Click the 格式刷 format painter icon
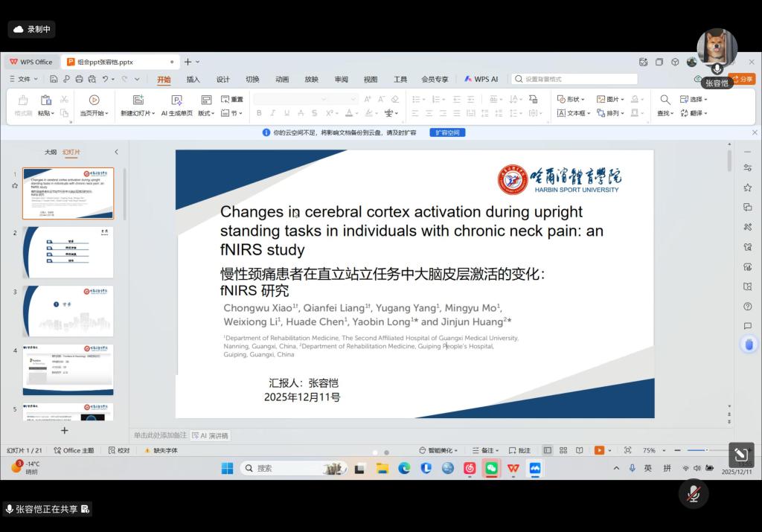The height and width of the screenshot is (532, 762). coord(23,100)
